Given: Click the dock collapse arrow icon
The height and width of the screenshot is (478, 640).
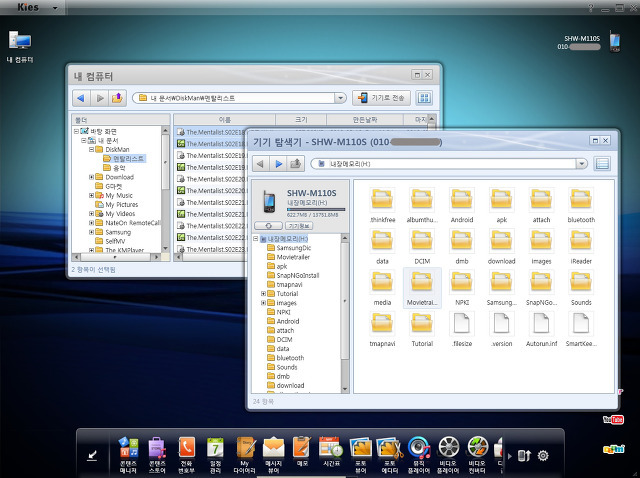Looking at the screenshot, I should 92,455.
